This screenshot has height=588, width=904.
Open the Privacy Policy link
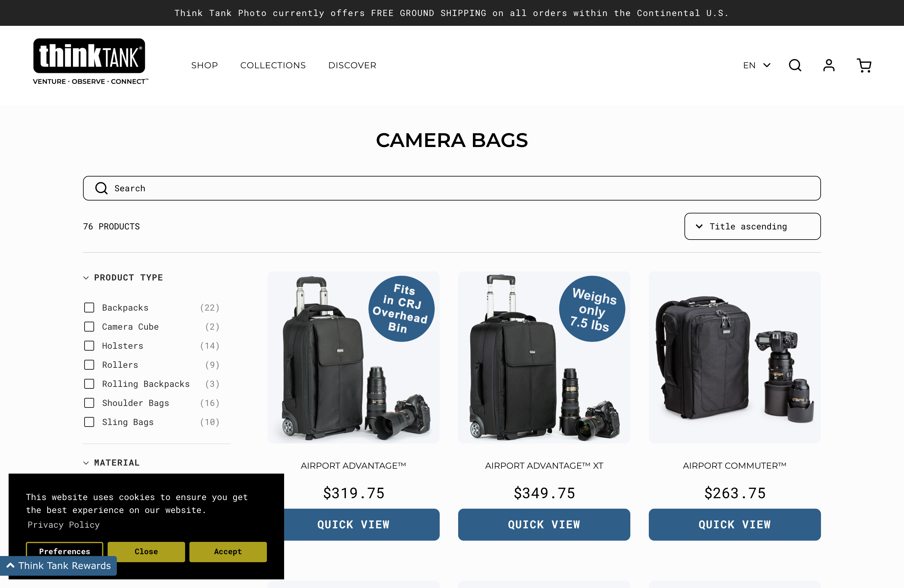tap(63, 525)
